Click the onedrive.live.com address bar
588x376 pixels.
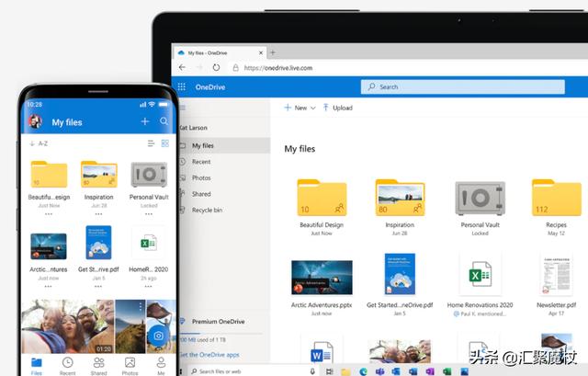click(x=277, y=68)
